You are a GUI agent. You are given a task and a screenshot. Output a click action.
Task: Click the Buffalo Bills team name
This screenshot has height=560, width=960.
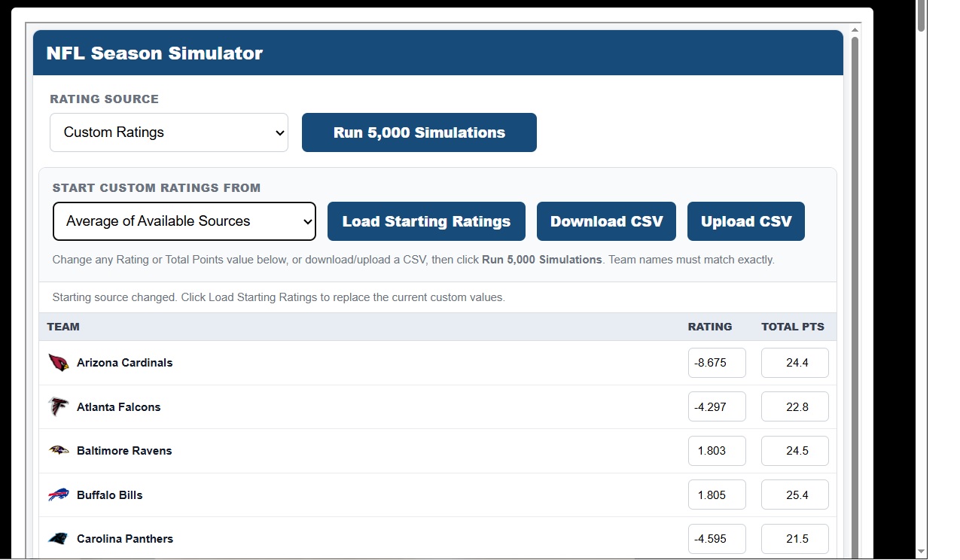110,495
